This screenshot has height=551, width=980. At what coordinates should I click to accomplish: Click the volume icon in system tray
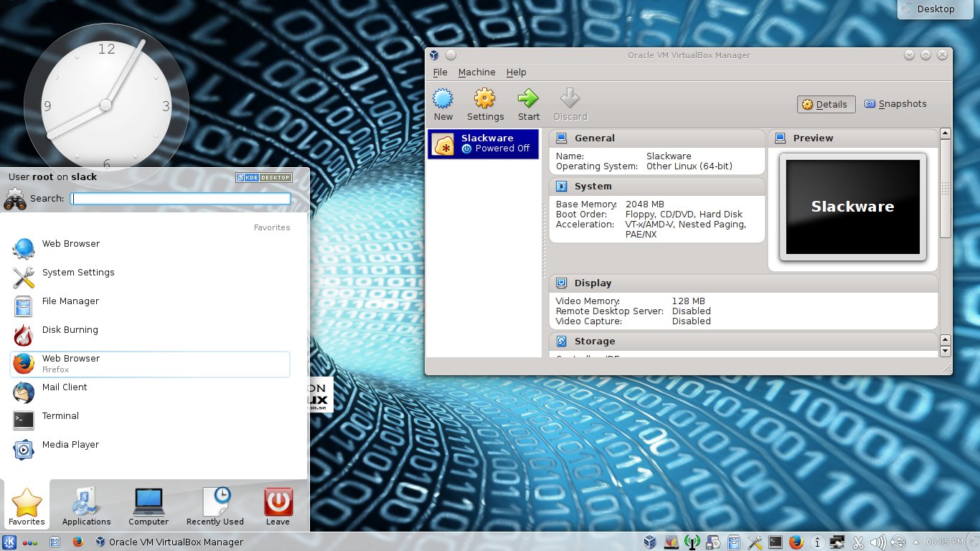(x=877, y=542)
